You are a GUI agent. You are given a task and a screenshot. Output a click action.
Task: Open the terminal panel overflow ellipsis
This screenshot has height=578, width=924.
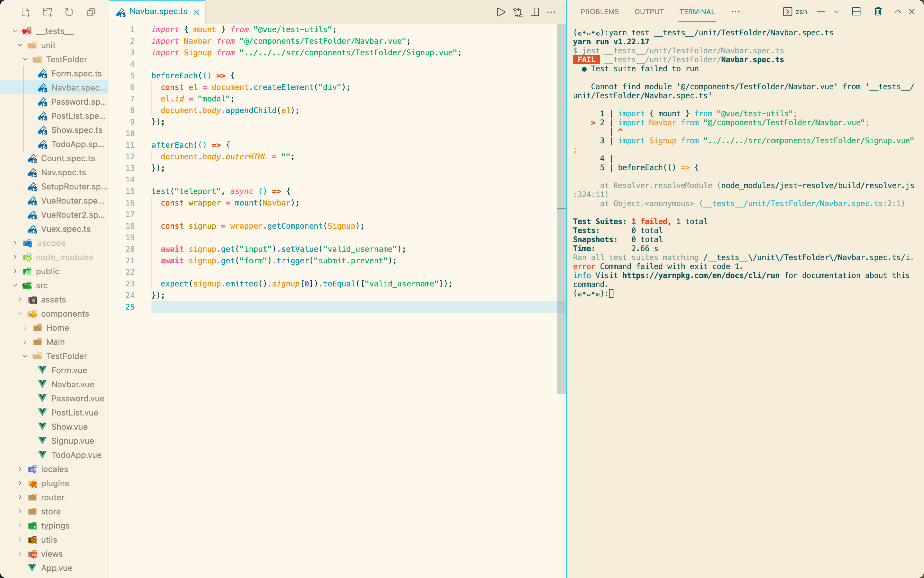[x=736, y=12]
